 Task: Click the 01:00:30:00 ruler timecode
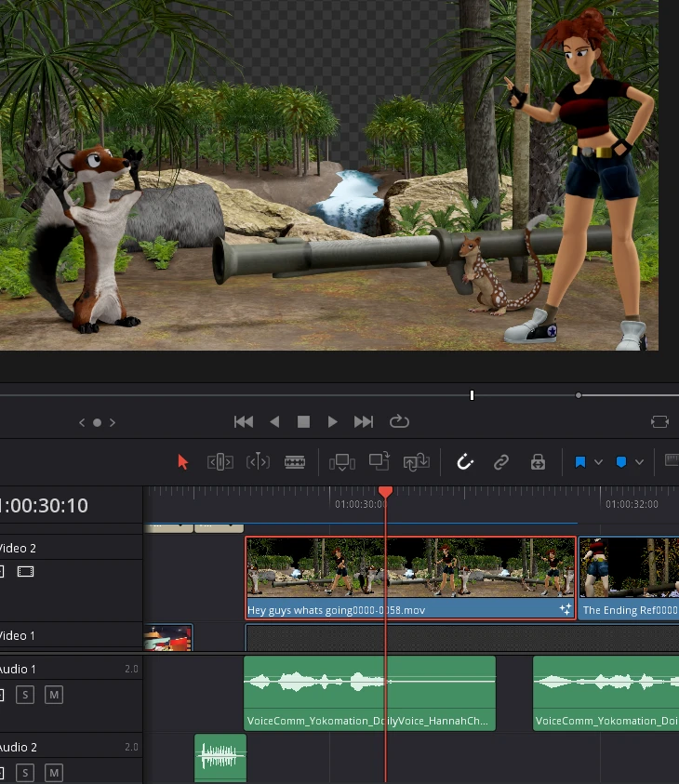point(361,504)
